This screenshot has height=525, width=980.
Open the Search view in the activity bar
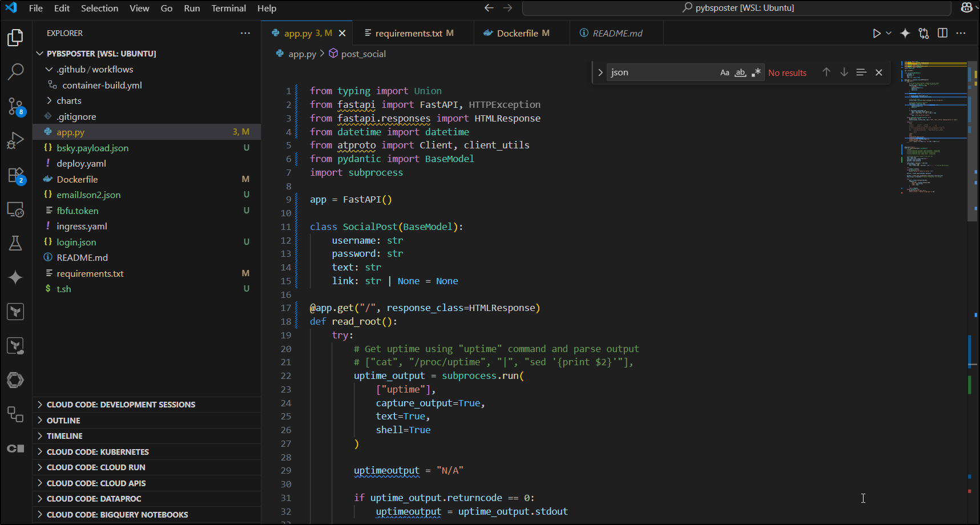click(x=15, y=72)
